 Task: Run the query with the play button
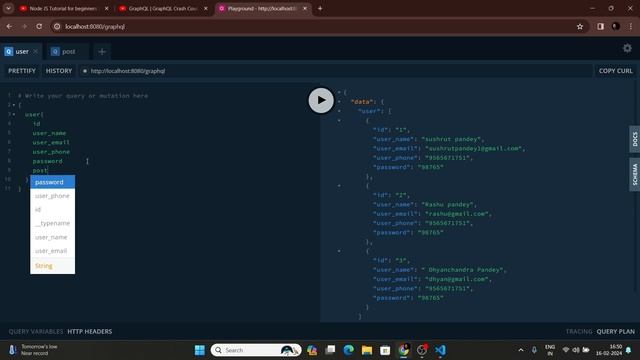point(321,100)
